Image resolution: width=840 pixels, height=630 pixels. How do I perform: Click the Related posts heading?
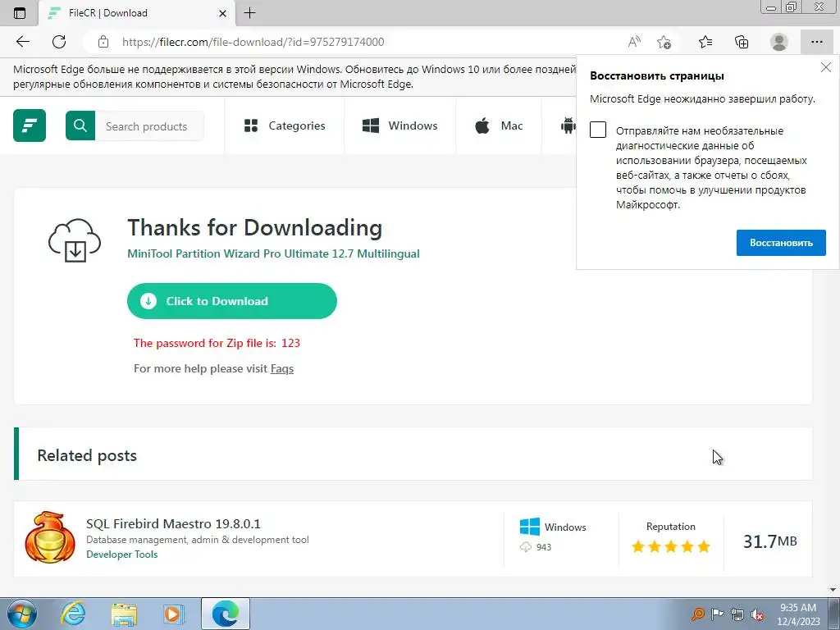point(87,455)
